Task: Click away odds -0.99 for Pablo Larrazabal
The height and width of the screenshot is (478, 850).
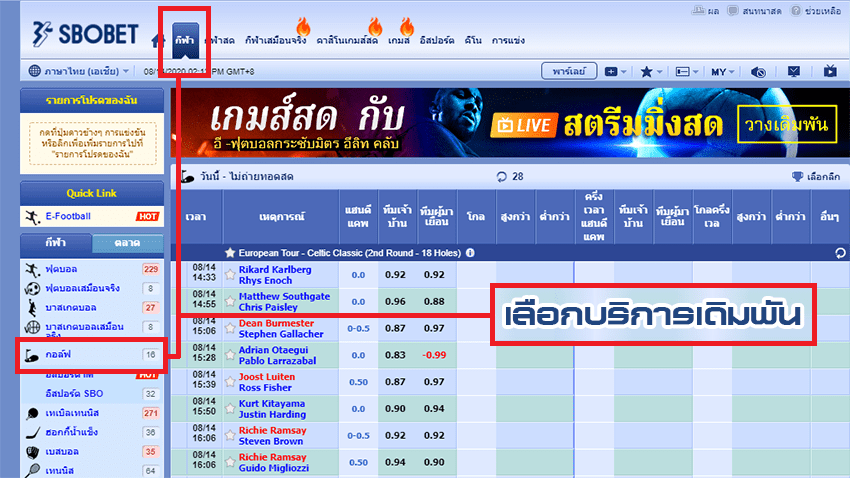Action: 434,355
